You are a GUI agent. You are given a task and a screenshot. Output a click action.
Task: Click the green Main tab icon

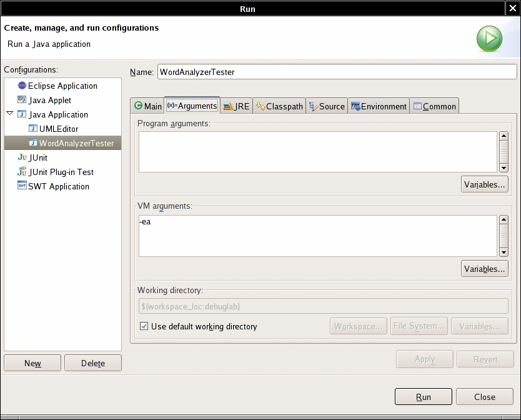[138, 106]
